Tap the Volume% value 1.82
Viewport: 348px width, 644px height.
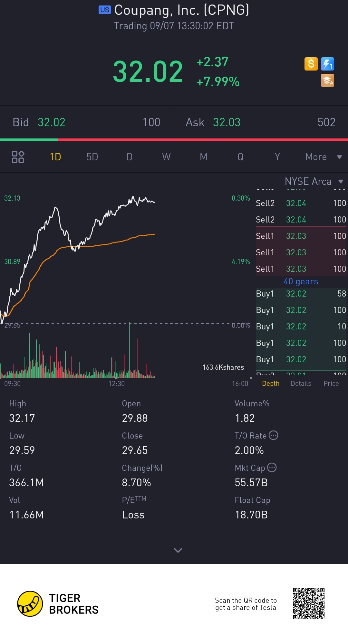coord(245,418)
